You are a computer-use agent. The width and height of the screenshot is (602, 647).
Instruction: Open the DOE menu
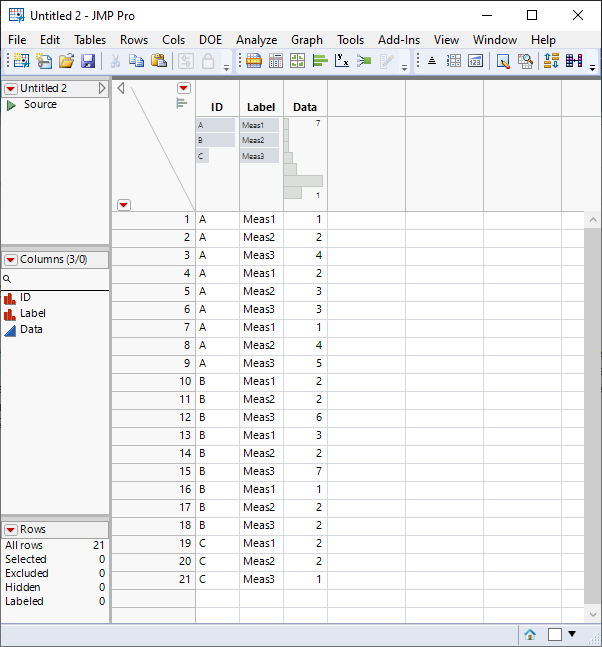tap(210, 40)
